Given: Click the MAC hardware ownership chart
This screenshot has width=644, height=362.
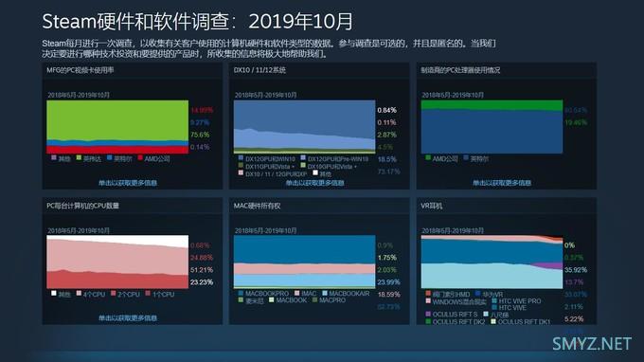Looking at the screenshot, I should pyautogui.click(x=304, y=262).
